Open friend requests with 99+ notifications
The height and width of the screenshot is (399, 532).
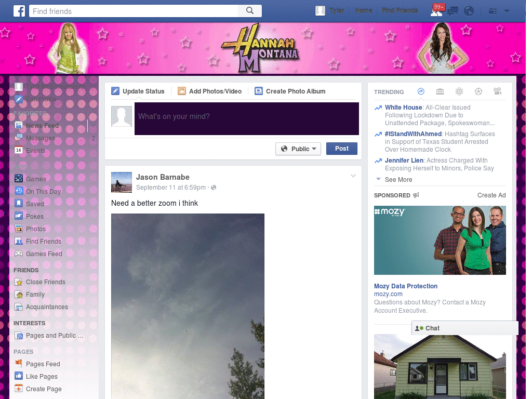(x=436, y=11)
